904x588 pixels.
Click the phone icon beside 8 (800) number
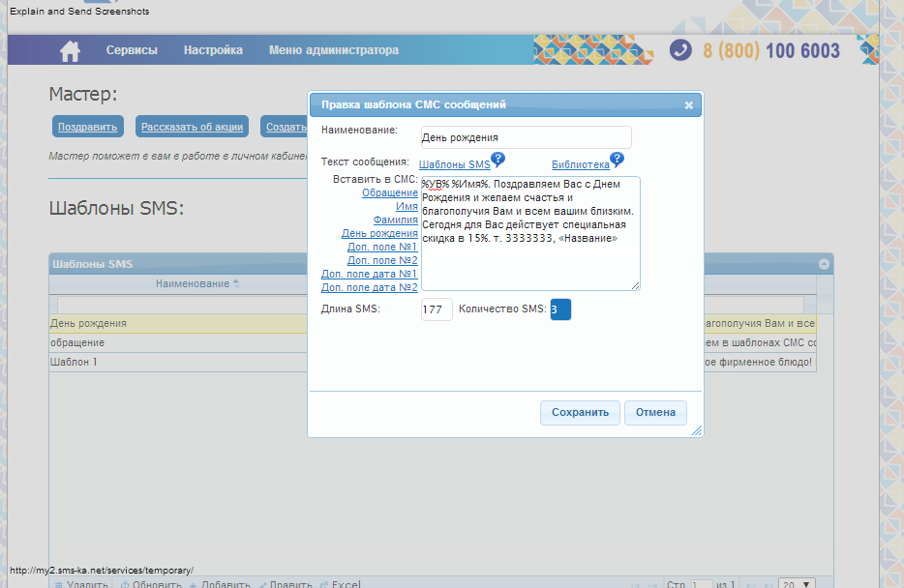tap(680, 50)
